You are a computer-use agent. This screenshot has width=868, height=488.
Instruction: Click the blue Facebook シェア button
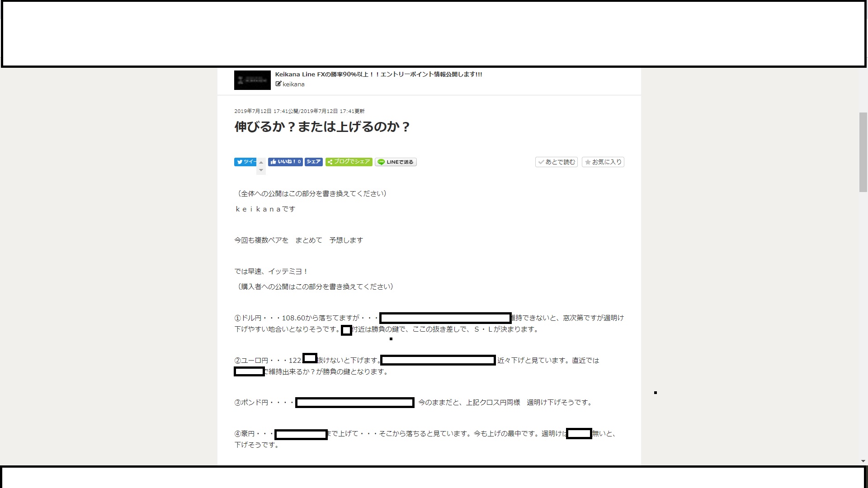[313, 162]
